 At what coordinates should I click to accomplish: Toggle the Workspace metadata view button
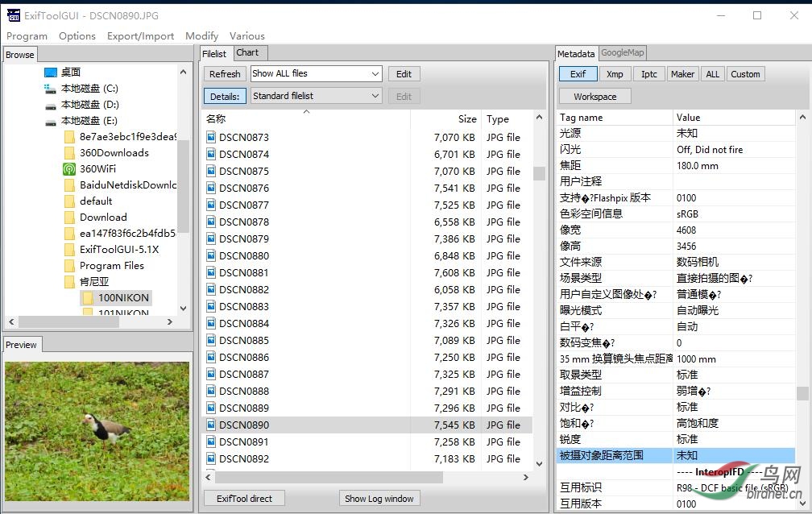pos(594,97)
